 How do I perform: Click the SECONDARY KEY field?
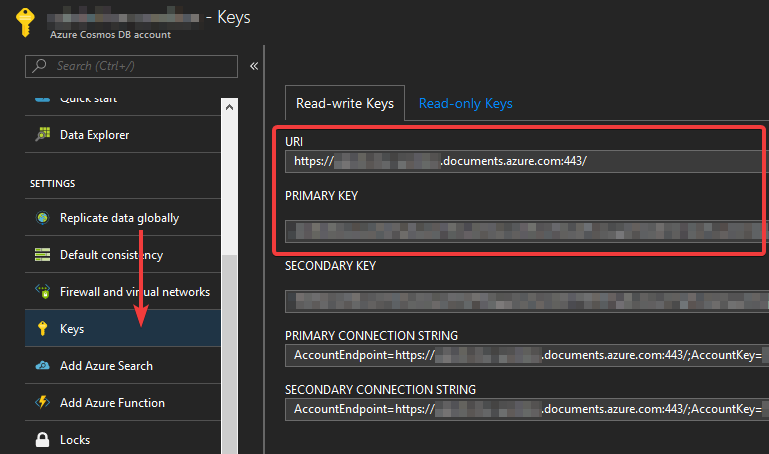[x=527, y=301]
